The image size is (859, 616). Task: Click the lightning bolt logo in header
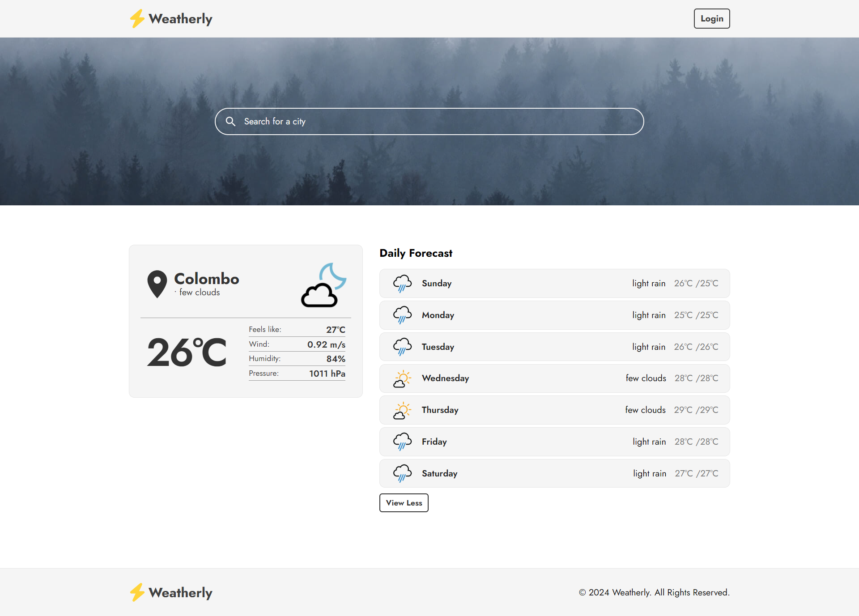point(137,19)
